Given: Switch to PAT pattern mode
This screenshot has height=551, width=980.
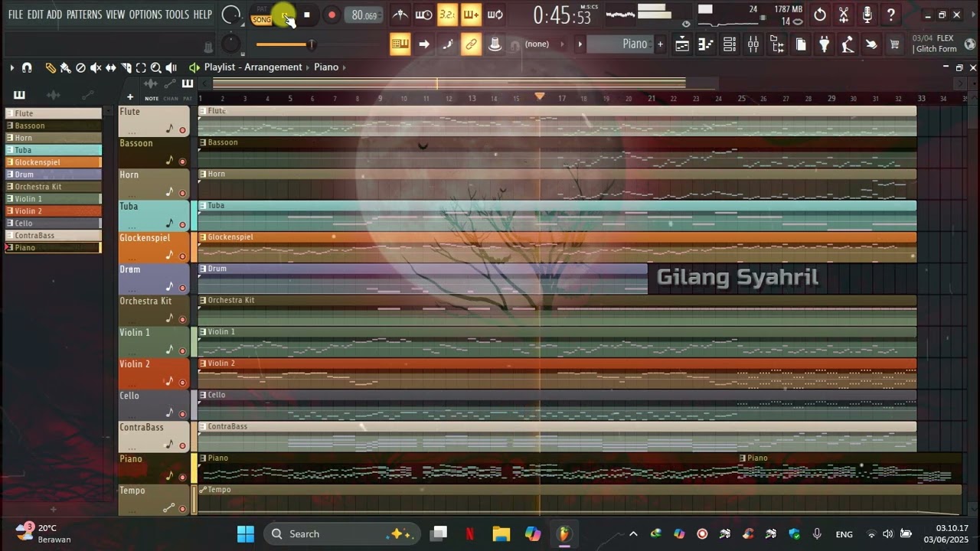Looking at the screenshot, I should [262, 9].
